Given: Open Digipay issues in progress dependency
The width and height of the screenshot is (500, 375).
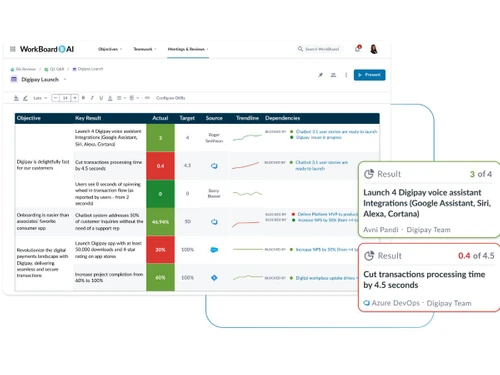Looking at the screenshot, I should pyautogui.click(x=318, y=138).
